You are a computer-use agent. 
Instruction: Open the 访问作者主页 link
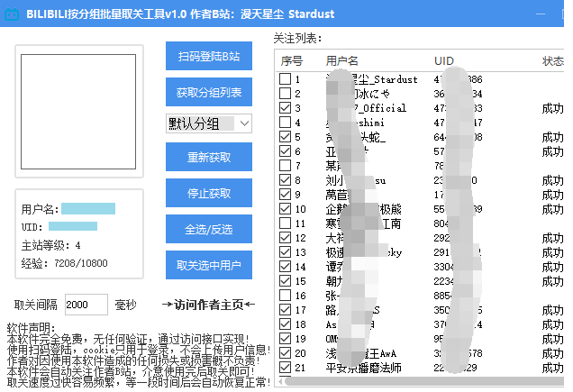coord(208,305)
